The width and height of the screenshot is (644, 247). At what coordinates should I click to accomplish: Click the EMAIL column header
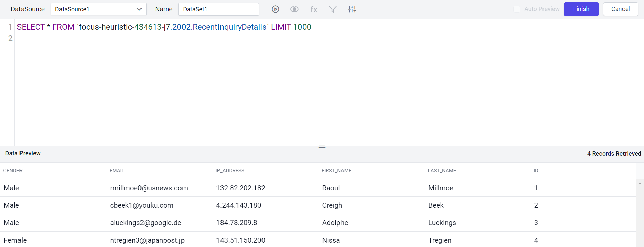[159, 171]
